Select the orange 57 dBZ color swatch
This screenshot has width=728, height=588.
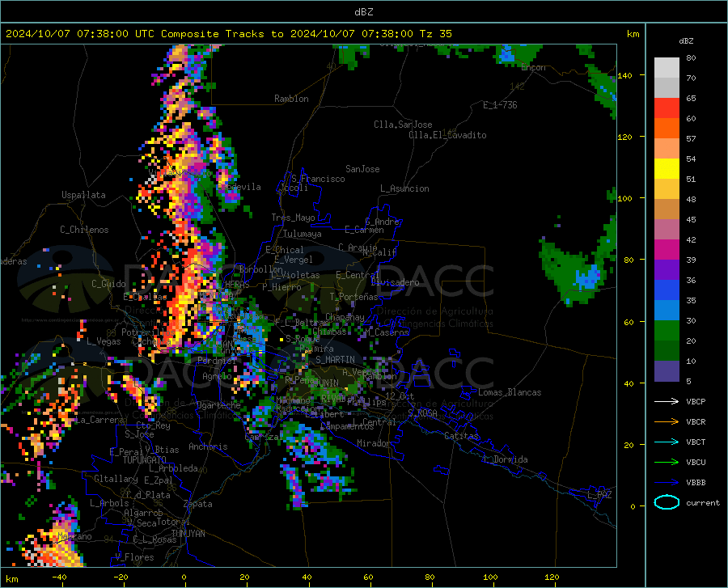(667, 129)
